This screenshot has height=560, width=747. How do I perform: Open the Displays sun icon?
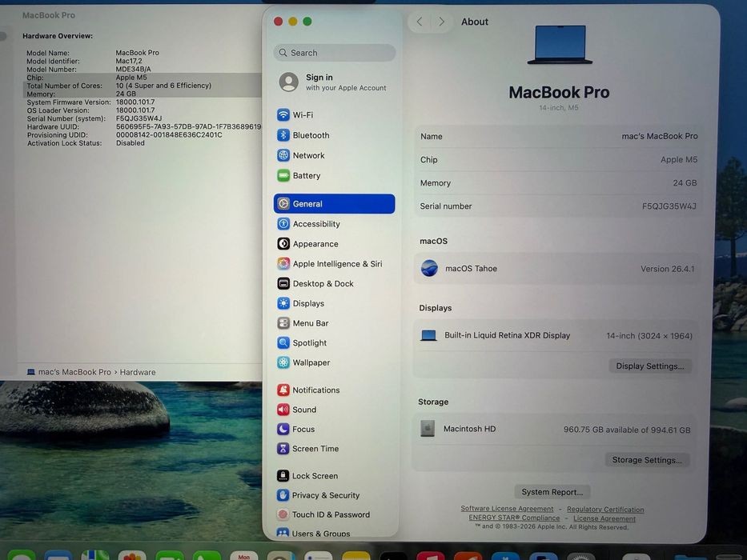point(283,303)
